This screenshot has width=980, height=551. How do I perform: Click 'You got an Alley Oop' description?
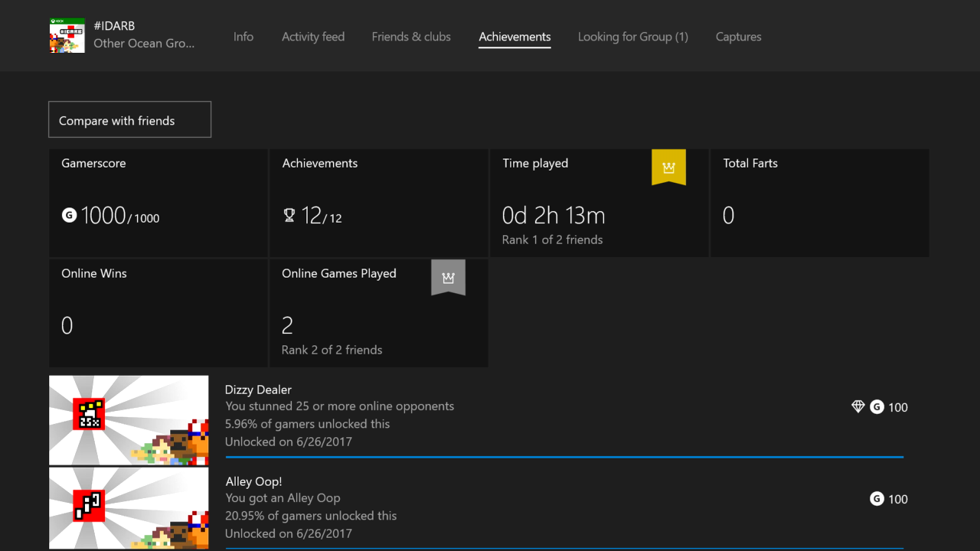click(283, 498)
